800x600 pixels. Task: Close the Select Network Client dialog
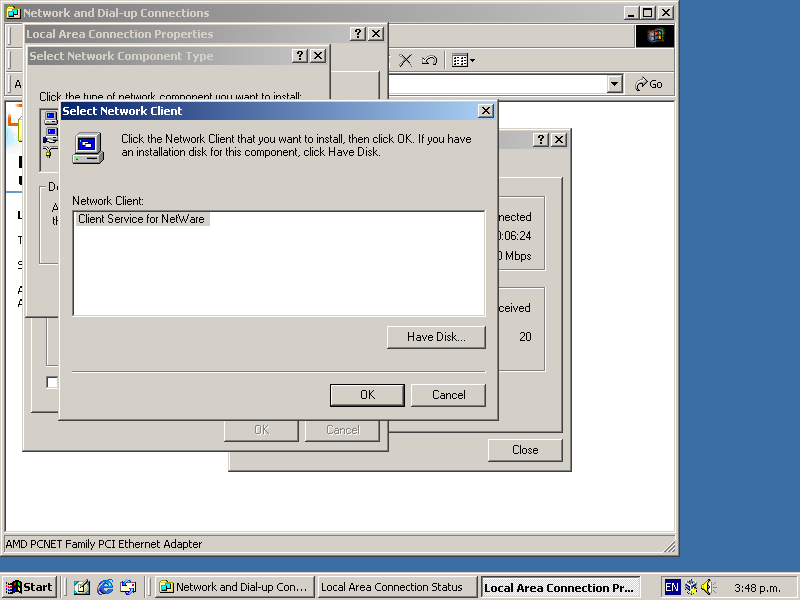point(486,111)
